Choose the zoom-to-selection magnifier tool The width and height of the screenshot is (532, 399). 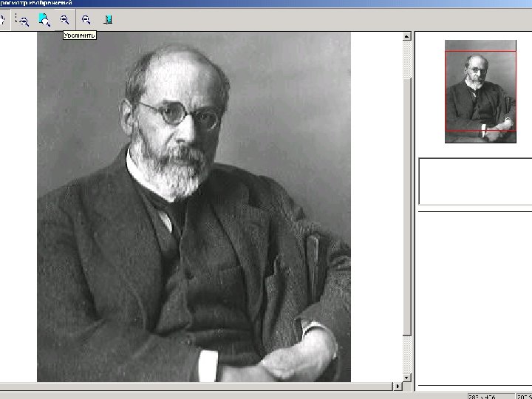(x=22, y=20)
